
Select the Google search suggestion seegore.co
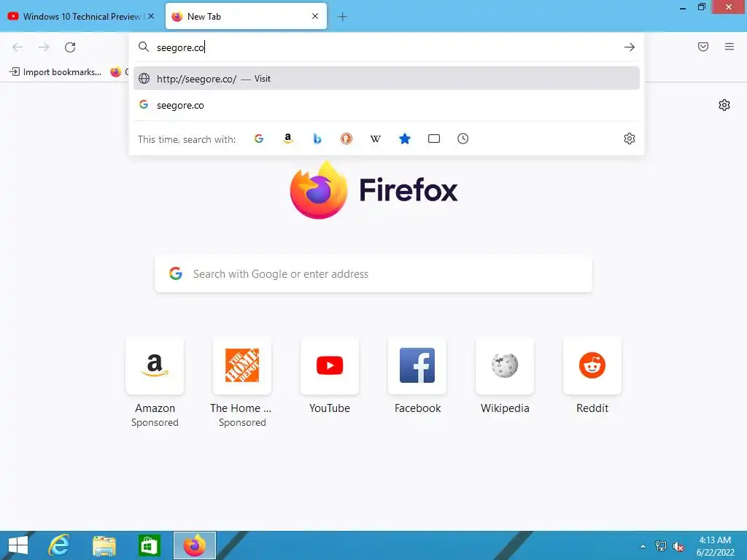click(x=387, y=105)
